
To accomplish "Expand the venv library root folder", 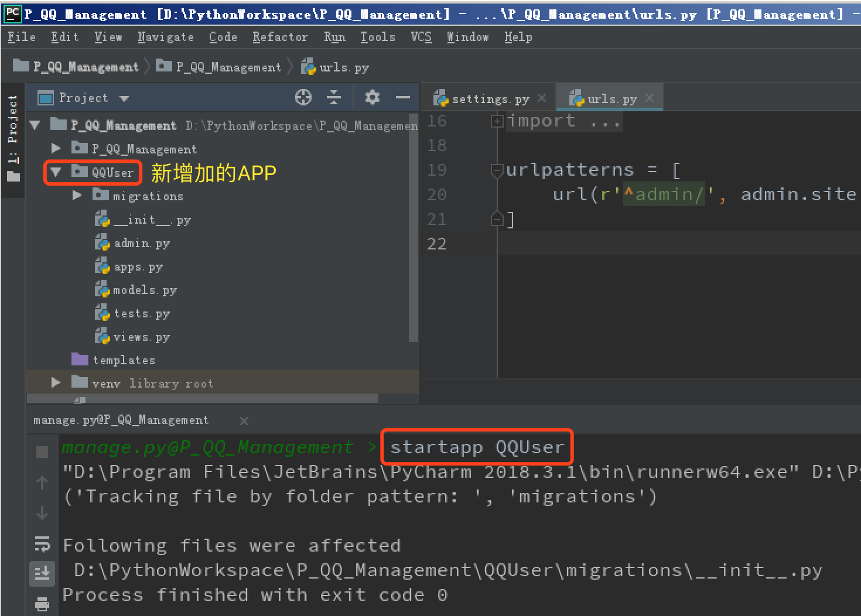I will [56, 382].
